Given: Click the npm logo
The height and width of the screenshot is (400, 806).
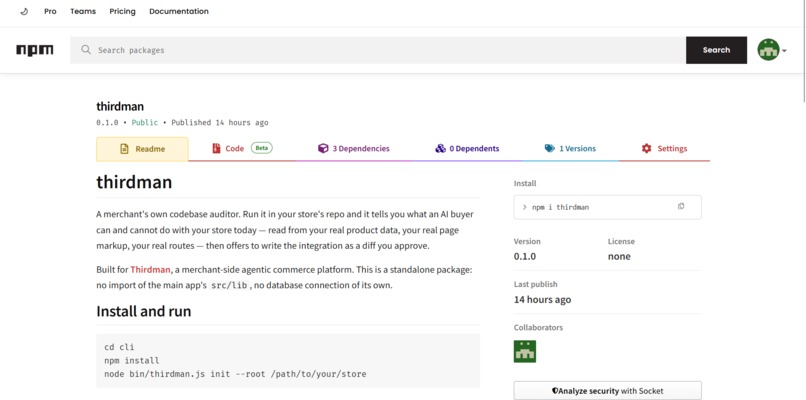Looking at the screenshot, I should click(x=35, y=50).
